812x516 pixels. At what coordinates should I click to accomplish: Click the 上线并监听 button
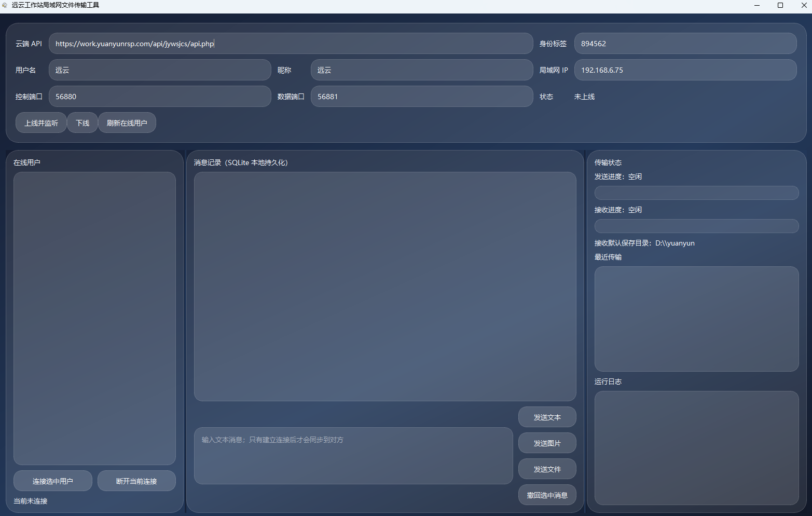point(41,123)
